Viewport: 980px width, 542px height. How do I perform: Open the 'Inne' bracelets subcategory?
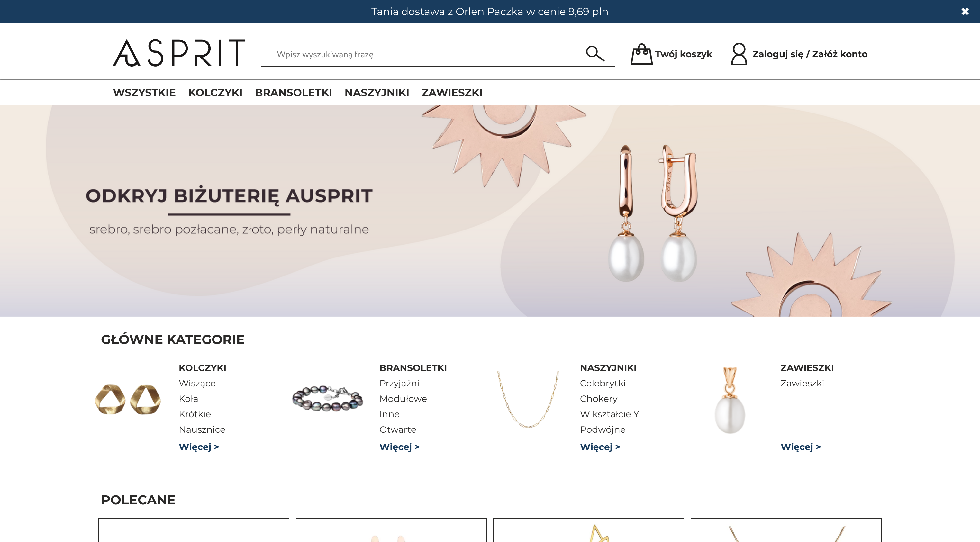389,414
